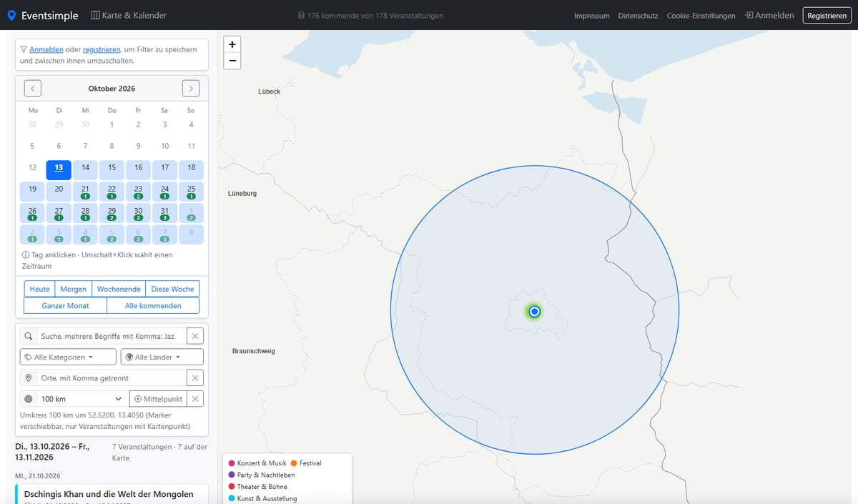Open the Alle Kategorien dropdown
Viewport: 858px width, 504px height.
pos(68,357)
